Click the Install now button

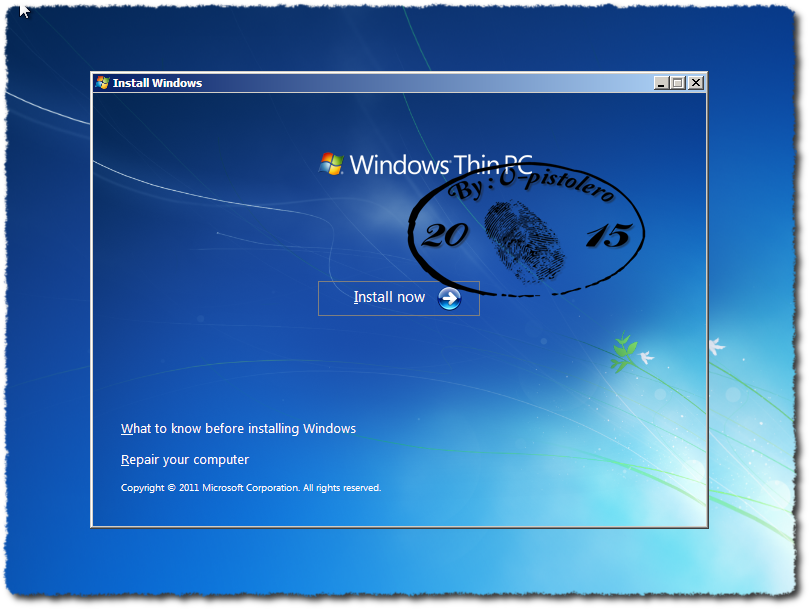tap(399, 298)
